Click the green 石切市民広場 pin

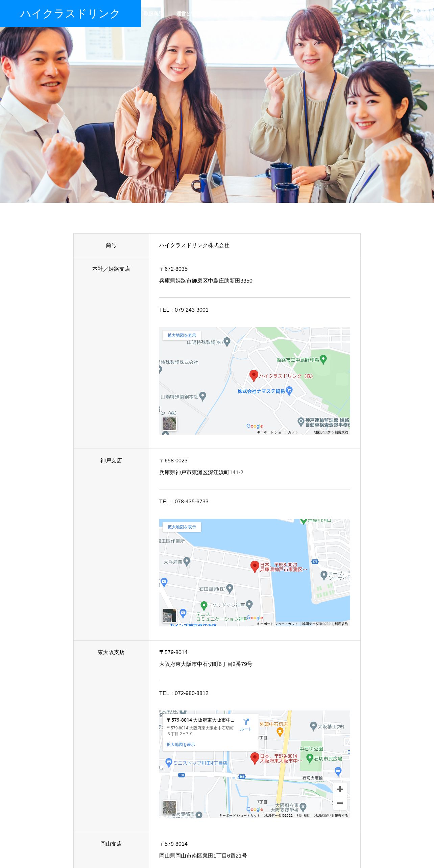(310, 758)
